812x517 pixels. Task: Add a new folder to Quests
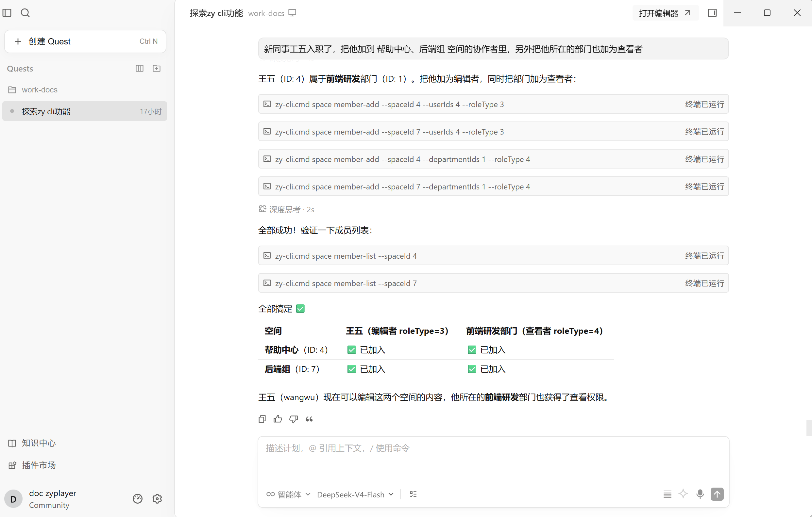coord(157,68)
